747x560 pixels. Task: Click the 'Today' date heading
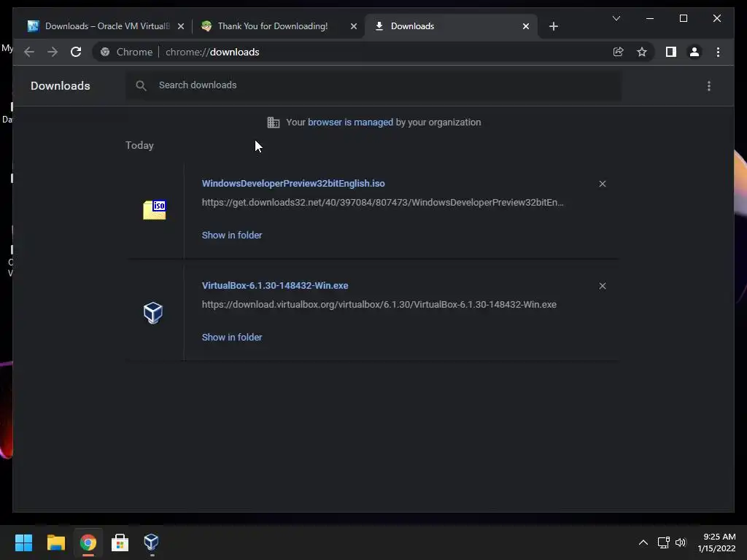click(x=139, y=145)
